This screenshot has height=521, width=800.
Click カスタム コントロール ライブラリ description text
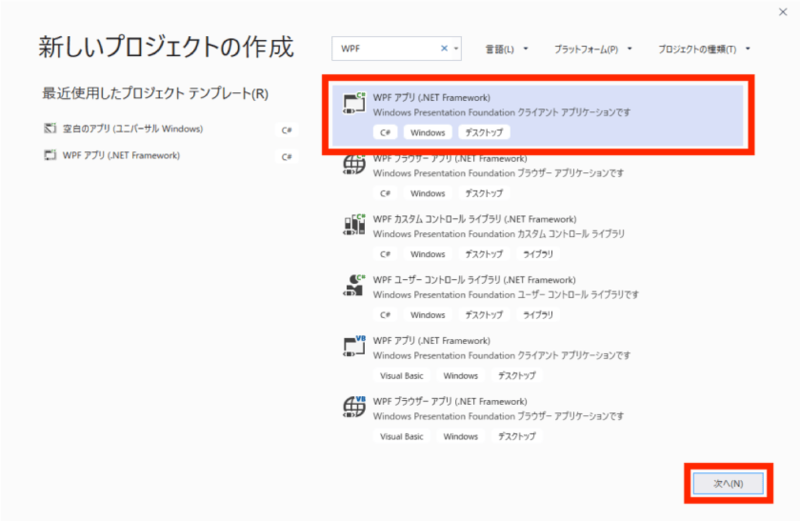tap(498, 234)
